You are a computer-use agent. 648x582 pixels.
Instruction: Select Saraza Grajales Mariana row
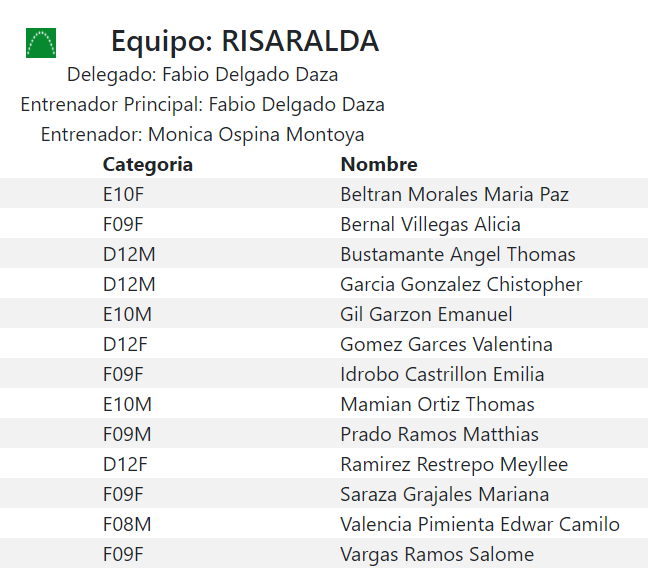pos(444,495)
